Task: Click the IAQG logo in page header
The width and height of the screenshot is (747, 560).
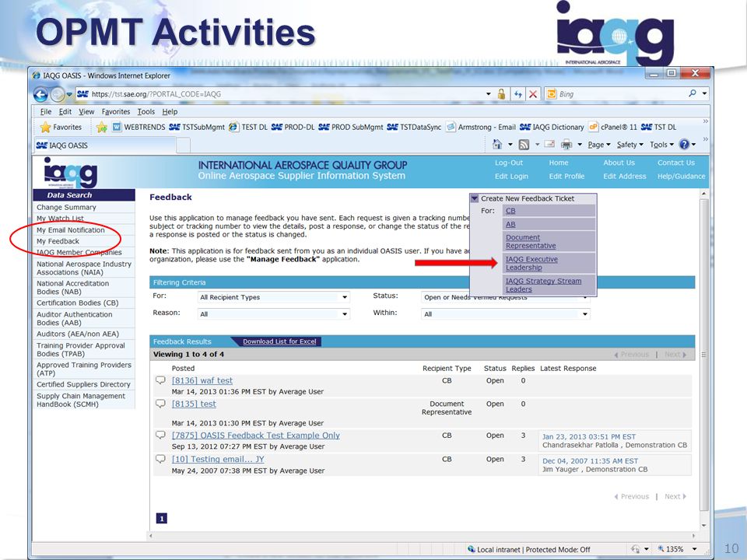Action: tap(71, 173)
